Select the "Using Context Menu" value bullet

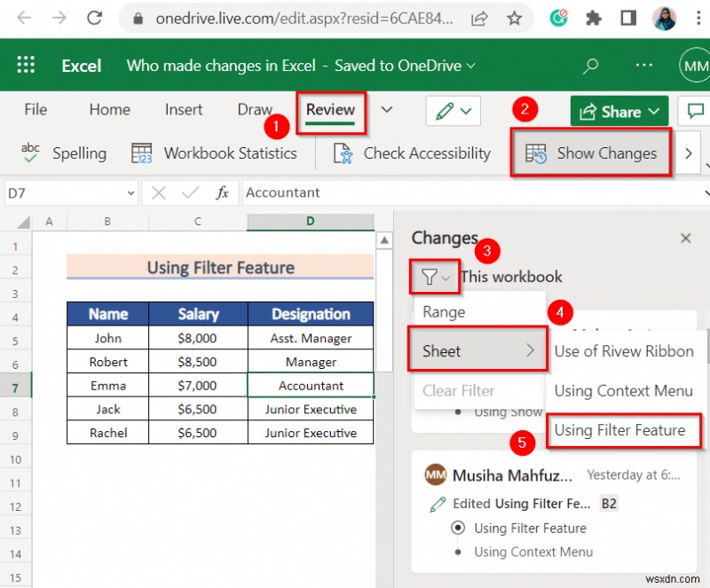(458, 551)
